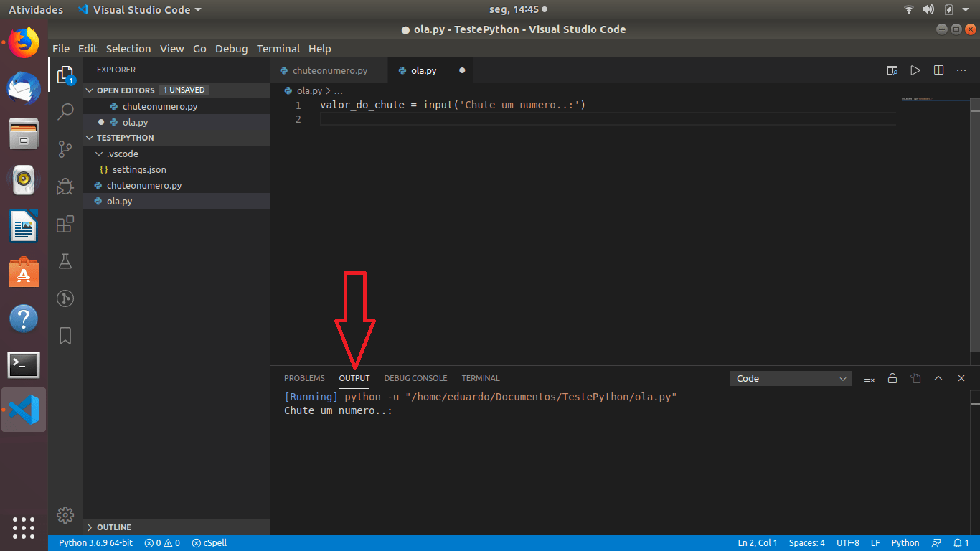Image resolution: width=980 pixels, height=551 pixels.
Task: Open the File menu
Action: (61, 49)
